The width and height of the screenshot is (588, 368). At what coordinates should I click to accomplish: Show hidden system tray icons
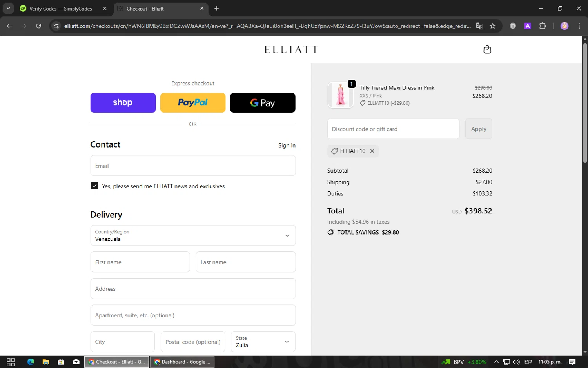pyautogui.click(x=496, y=362)
